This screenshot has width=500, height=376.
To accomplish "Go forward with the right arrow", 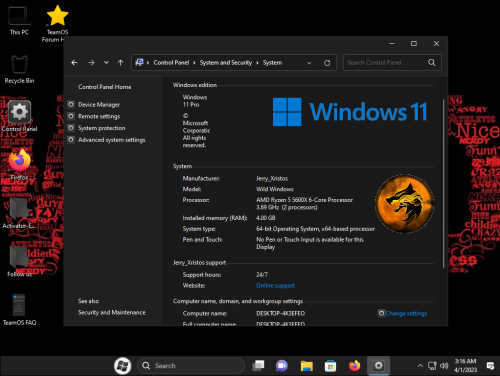I will click(91, 63).
